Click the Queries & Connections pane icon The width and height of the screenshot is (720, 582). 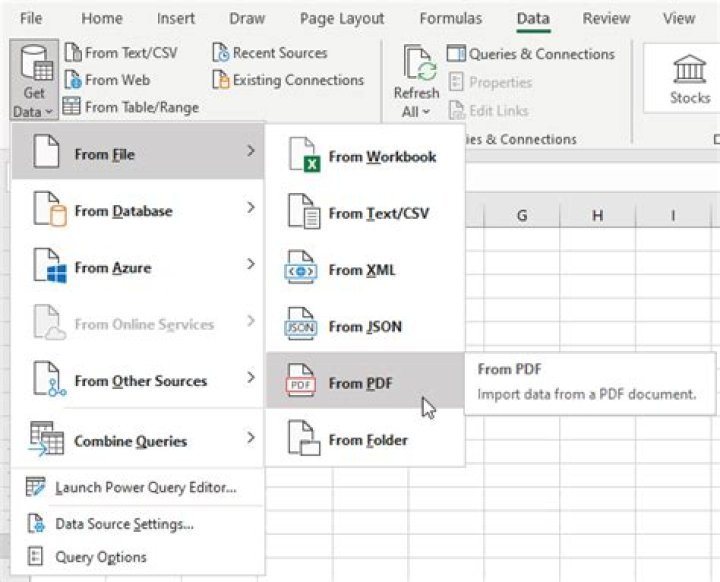pos(456,54)
